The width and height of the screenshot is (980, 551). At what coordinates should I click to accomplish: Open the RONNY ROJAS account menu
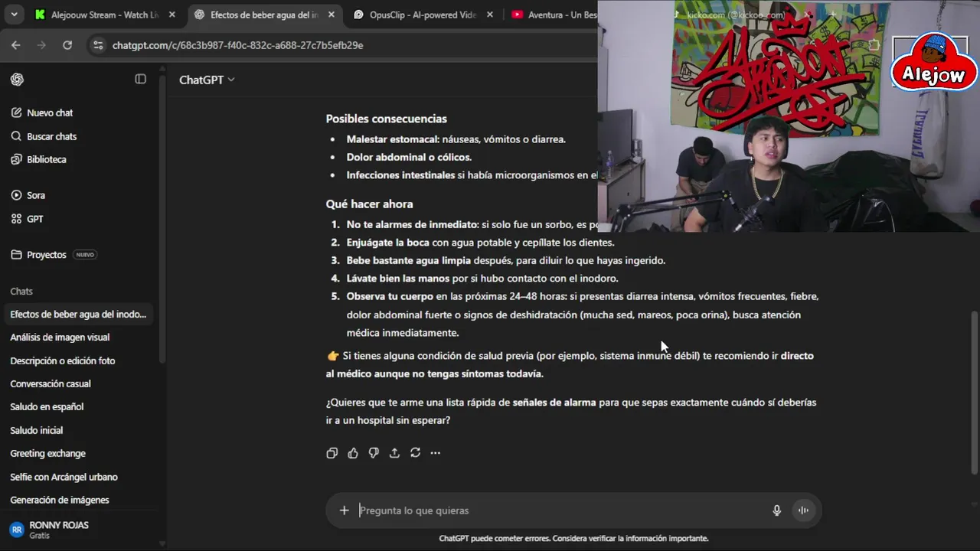[x=80, y=530]
